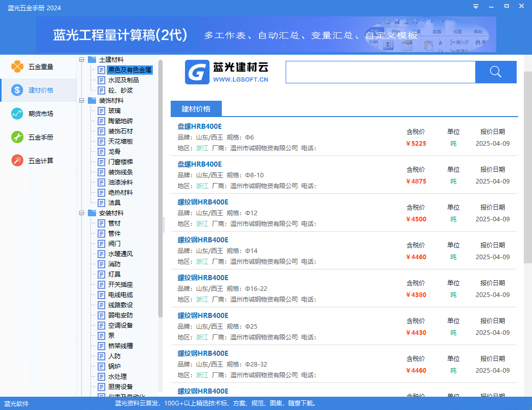Open the 五金手册 wrench icon

(17, 137)
